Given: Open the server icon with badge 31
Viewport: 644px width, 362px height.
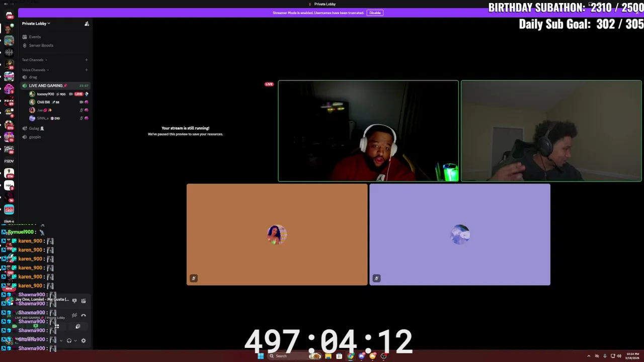Looking at the screenshot, I should click(x=9, y=63).
